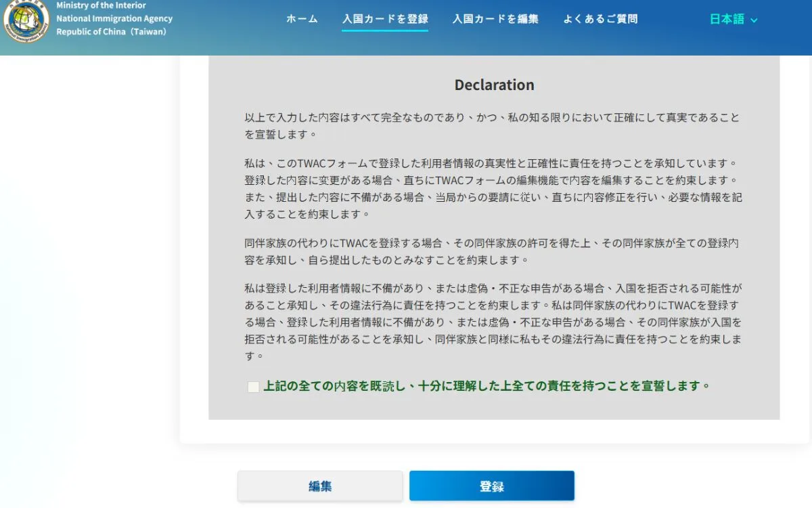Go to the ホーム menu item
This screenshot has width=812, height=508.
click(x=302, y=19)
